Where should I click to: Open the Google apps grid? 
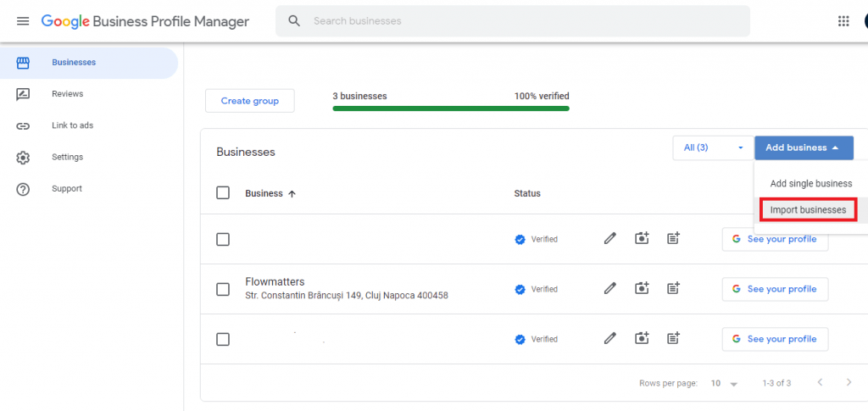coord(843,21)
